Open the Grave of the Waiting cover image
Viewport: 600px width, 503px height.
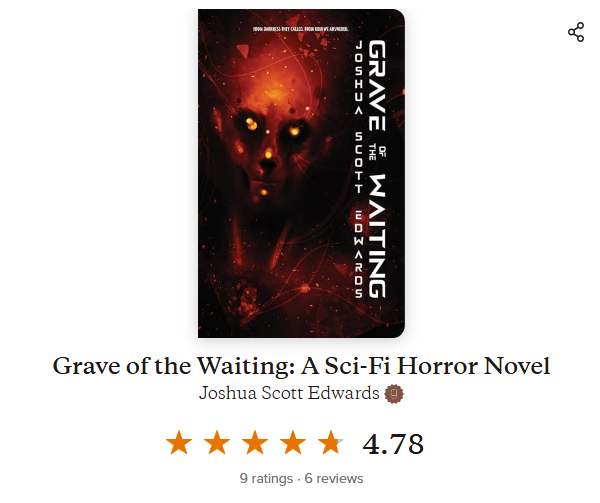[301, 173]
